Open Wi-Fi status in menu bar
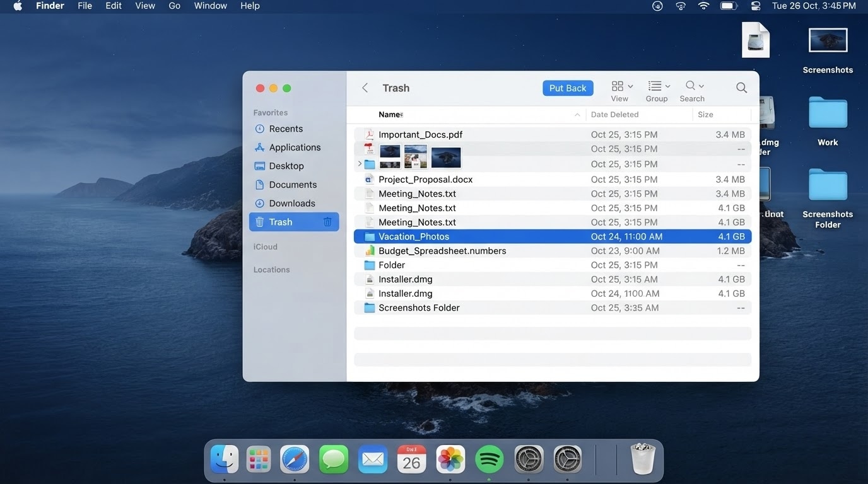 704,6
